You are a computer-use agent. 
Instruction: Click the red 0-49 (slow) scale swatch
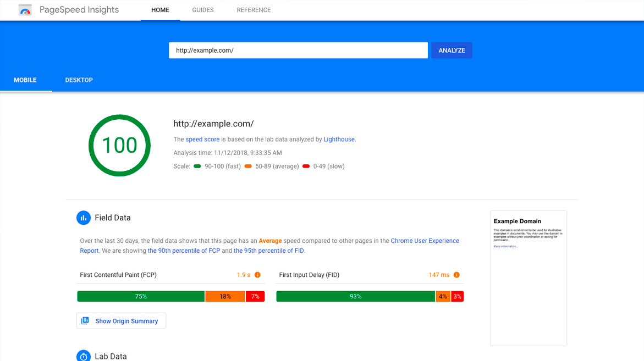tap(306, 166)
